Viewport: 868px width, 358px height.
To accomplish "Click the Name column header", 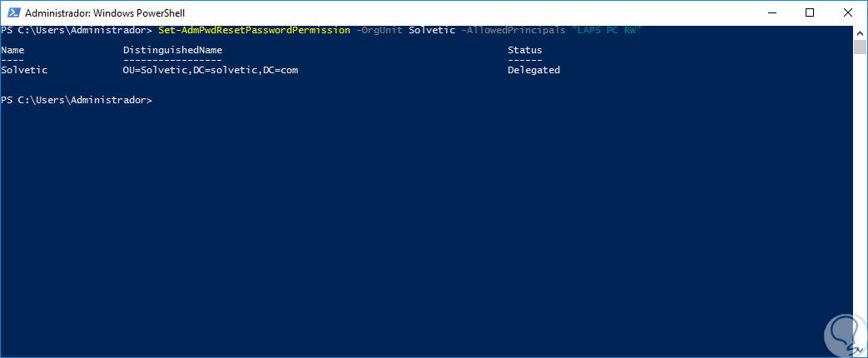I will coord(12,50).
